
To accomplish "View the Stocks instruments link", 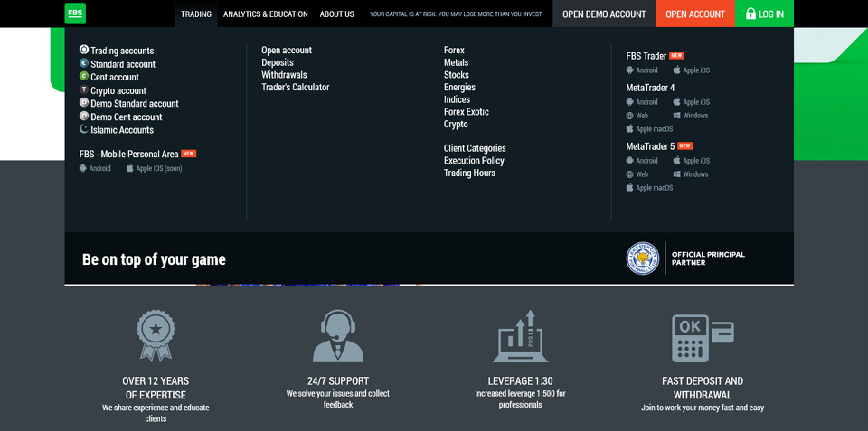I will 456,75.
